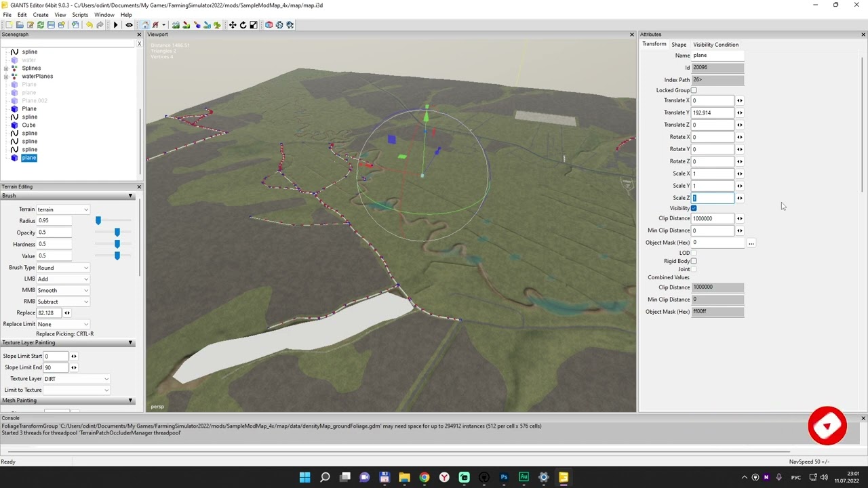Image resolution: width=868 pixels, height=488 pixels.
Task: Click the Translate X stepper arrows
Action: [x=740, y=100]
